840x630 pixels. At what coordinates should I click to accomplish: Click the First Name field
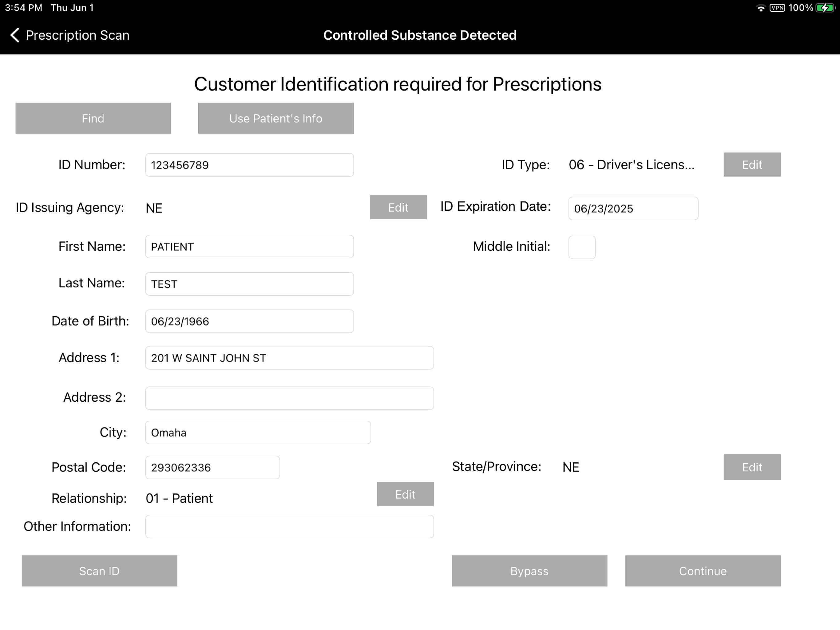(249, 247)
